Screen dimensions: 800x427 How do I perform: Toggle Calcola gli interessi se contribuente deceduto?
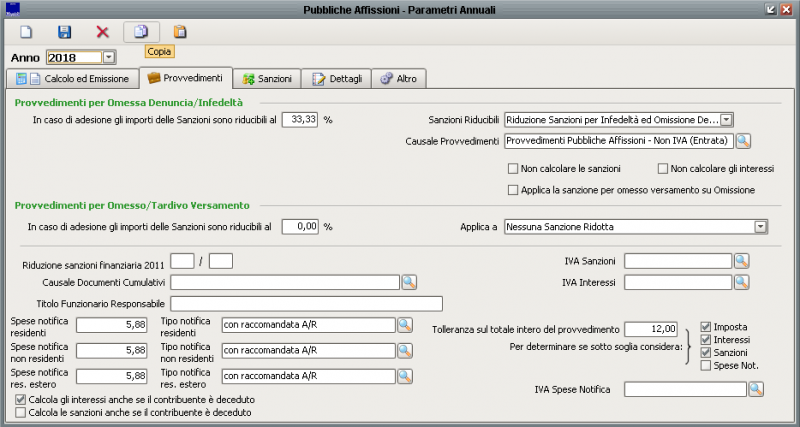21,399
